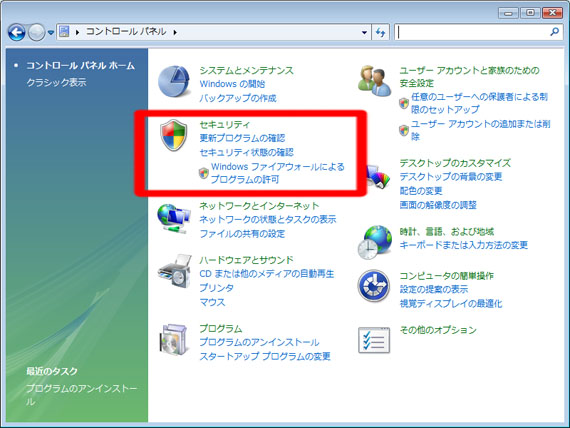
Task: Click コントロール パネル in address bar
Action: pos(126,32)
